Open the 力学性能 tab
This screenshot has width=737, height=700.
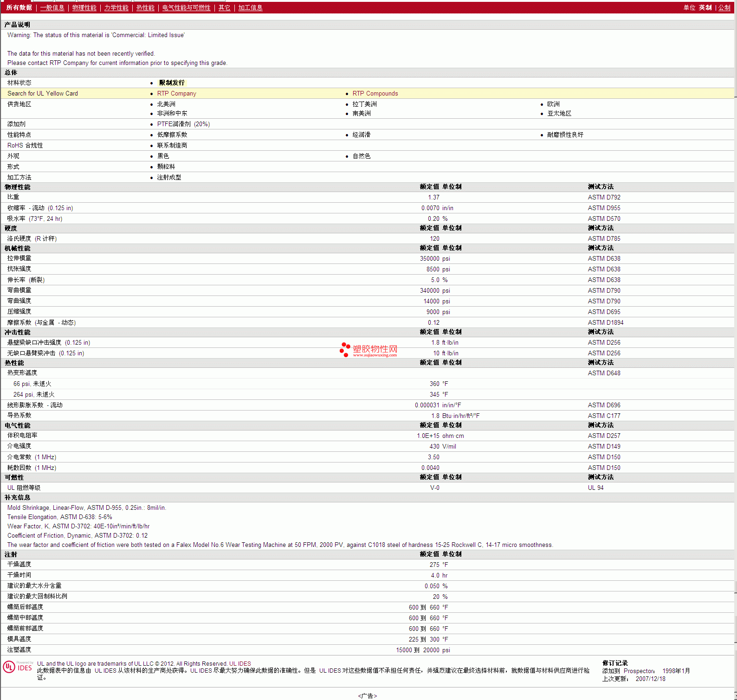[116, 8]
